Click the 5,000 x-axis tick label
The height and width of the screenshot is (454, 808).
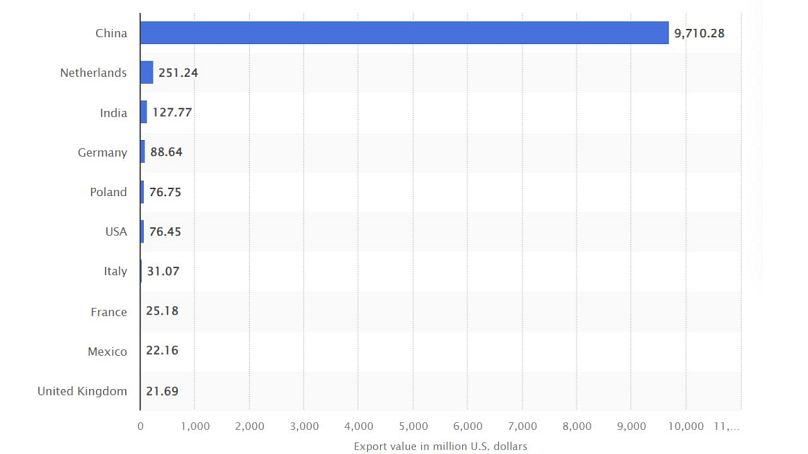[x=412, y=425]
